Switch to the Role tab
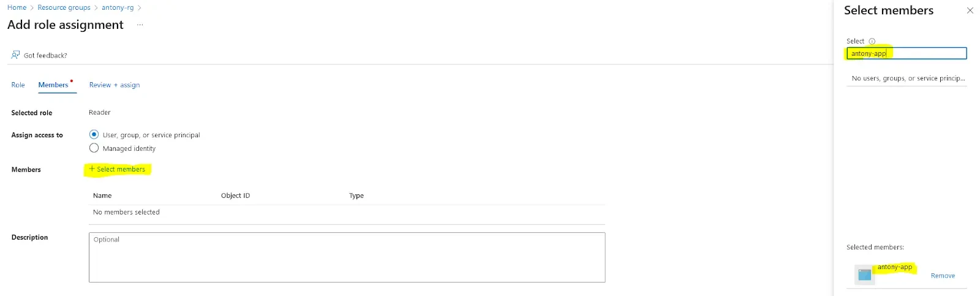This screenshot has width=980, height=296. [18, 85]
